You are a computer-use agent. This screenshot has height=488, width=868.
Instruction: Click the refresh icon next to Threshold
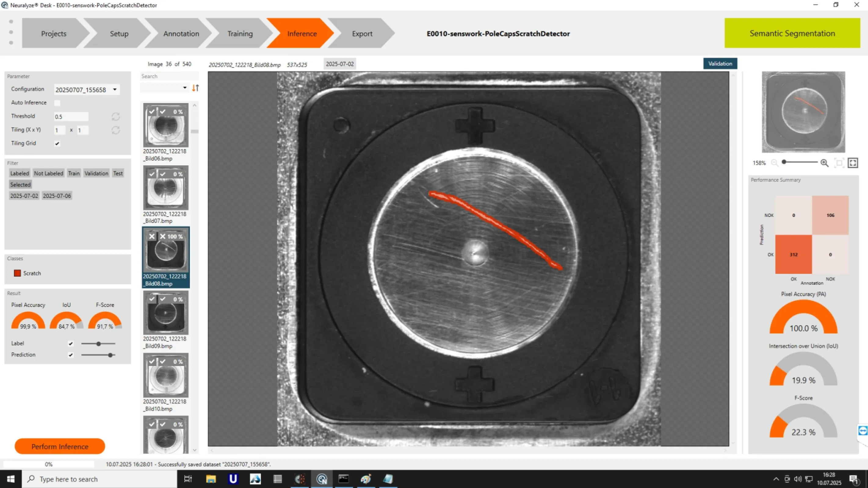click(x=116, y=117)
